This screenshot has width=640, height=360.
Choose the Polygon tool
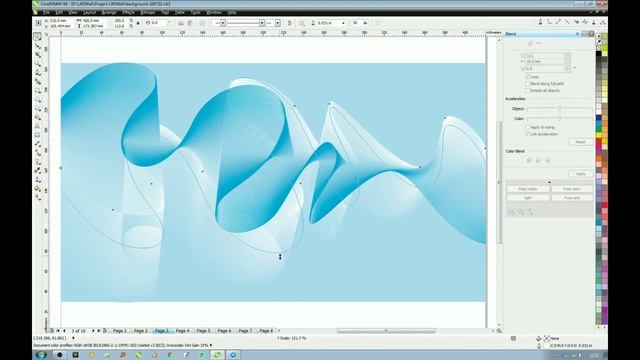click(x=38, y=109)
